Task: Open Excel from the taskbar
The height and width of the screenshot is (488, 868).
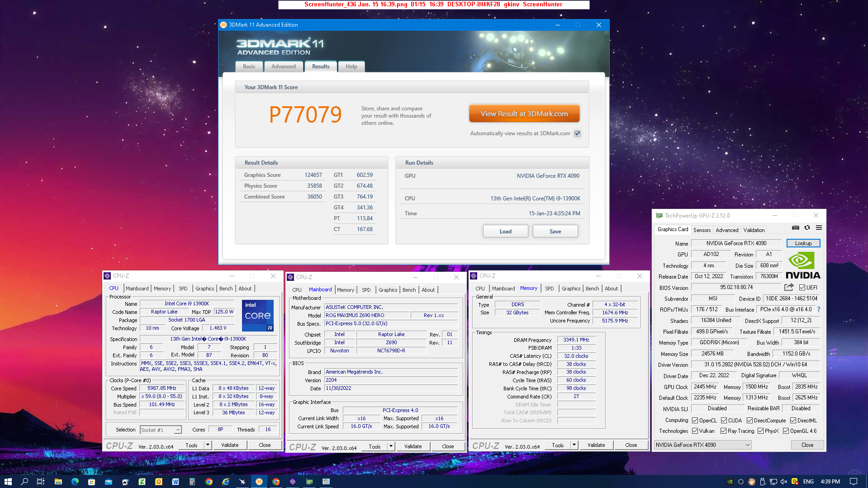Action: click(x=142, y=482)
